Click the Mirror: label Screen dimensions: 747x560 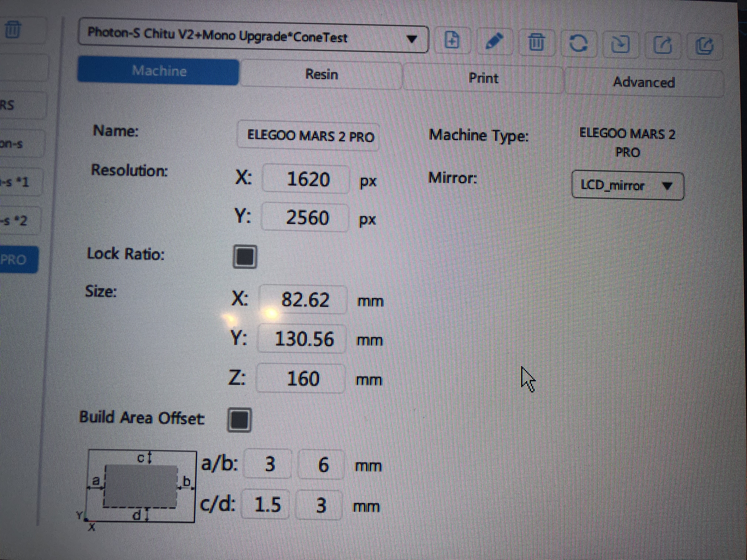(x=453, y=178)
